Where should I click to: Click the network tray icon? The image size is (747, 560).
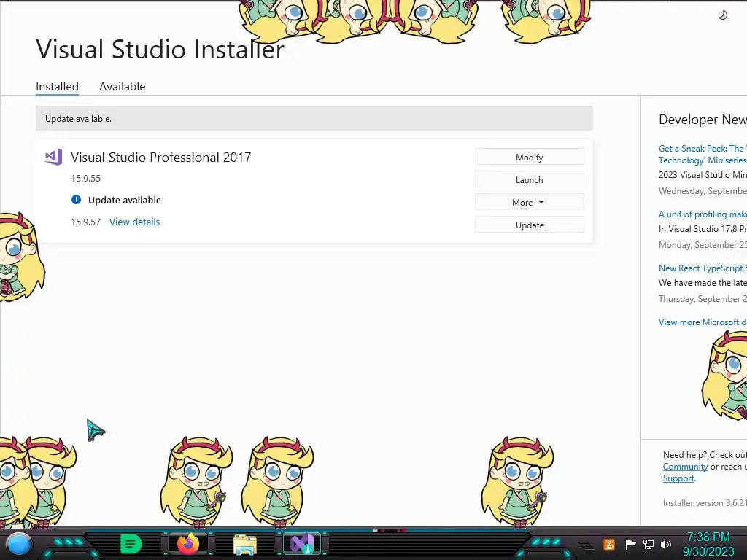tap(649, 544)
